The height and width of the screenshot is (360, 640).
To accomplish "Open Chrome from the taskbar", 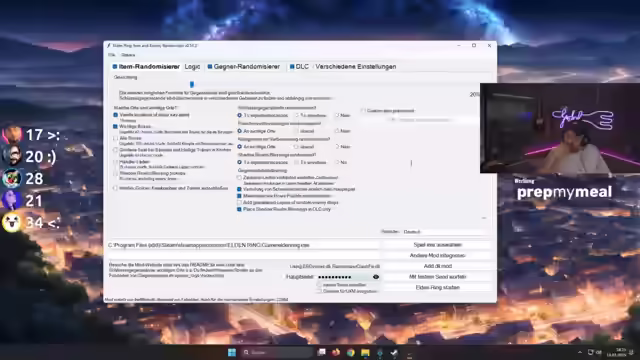I will (351, 352).
